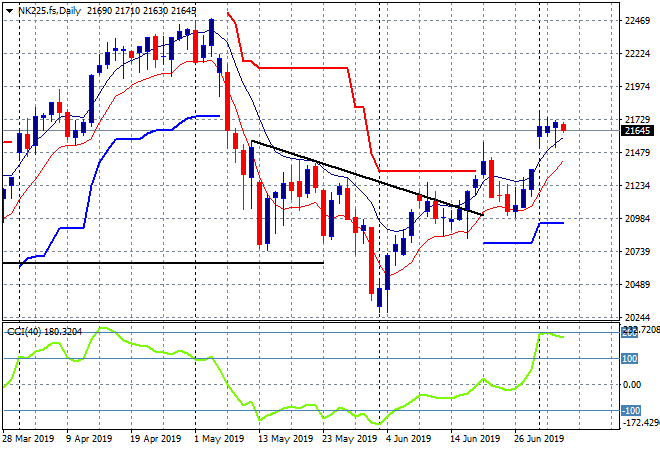Viewport: 660px width, 450px height.
Task: Open the chart dropdown triangle beside NK225.fs
Action: tap(9, 11)
